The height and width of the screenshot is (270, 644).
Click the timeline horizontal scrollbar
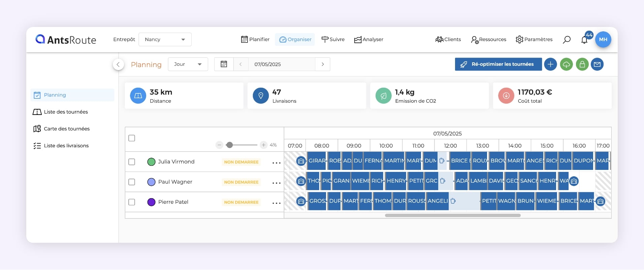point(452,215)
